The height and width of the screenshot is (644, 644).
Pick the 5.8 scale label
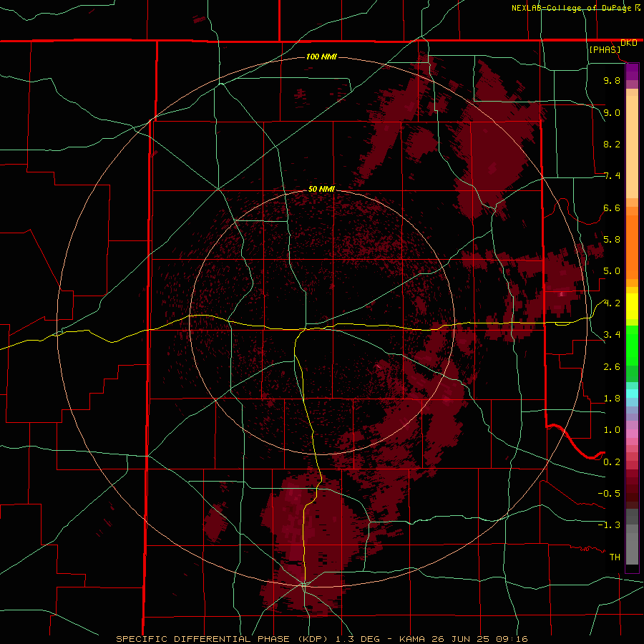point(612,240)
